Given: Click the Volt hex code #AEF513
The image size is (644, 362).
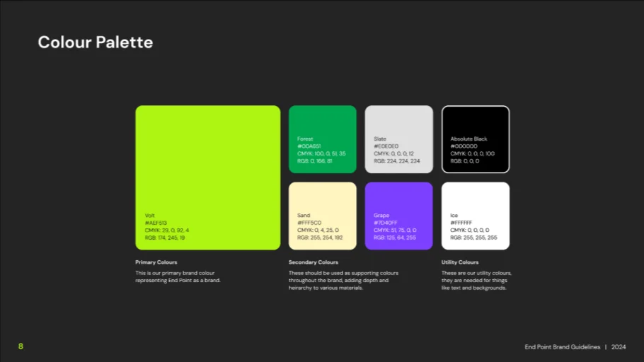Looking at the screenshot, I should coord(156,223).
